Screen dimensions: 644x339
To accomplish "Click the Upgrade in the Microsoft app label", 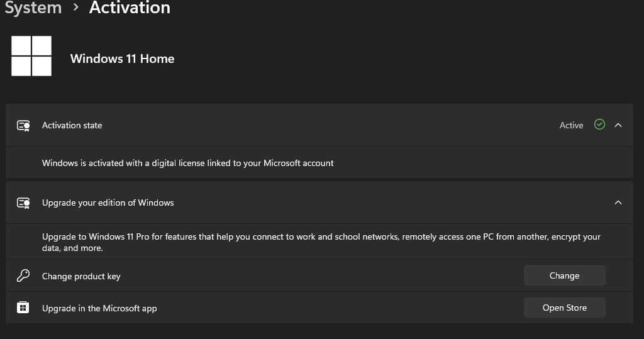I will (99, 308).
